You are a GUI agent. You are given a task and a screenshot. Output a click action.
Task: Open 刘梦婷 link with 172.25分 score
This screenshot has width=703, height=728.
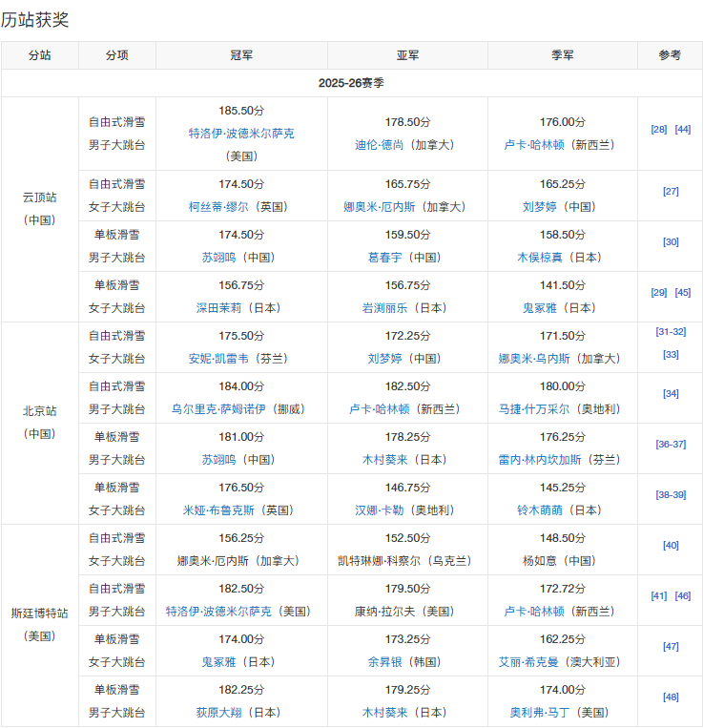(x=384, y=359)
